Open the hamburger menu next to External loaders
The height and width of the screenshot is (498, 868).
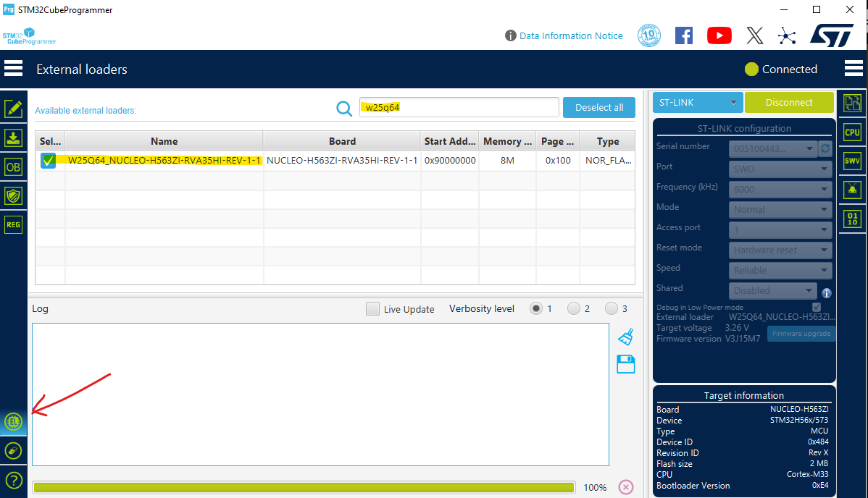(x=13, y=67)
